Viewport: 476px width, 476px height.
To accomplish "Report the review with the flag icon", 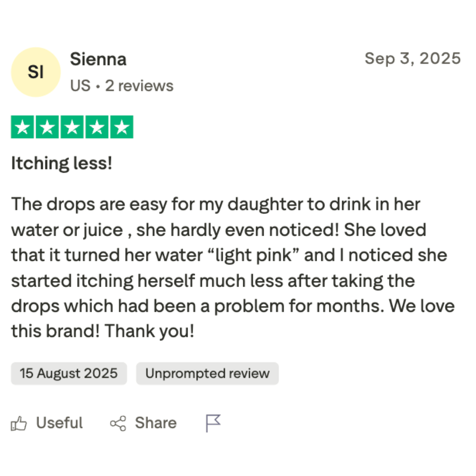I will pyautogui.click(x=213, y=423).
